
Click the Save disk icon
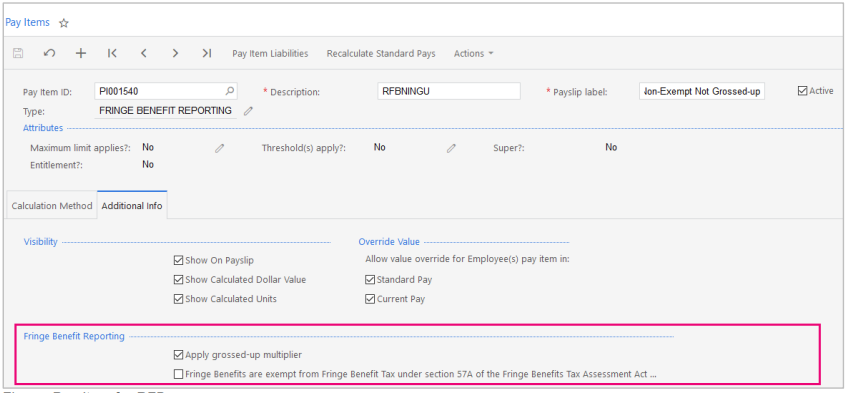point(18,53)
